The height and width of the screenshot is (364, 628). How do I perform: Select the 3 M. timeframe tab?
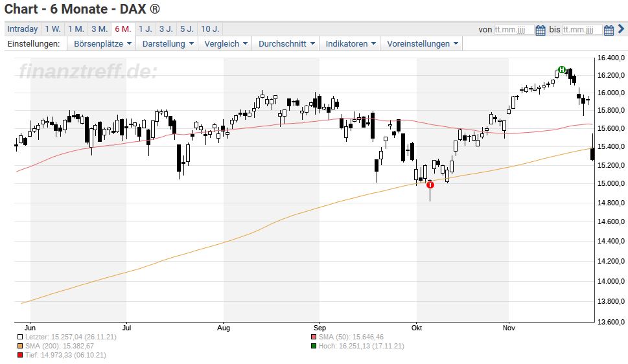[99, 29]
